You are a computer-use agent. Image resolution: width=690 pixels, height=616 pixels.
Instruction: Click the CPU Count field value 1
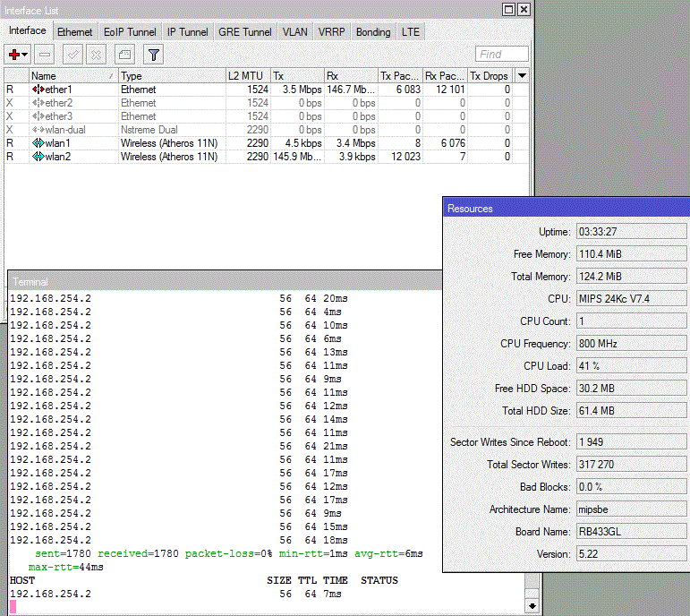coord(631,321)
